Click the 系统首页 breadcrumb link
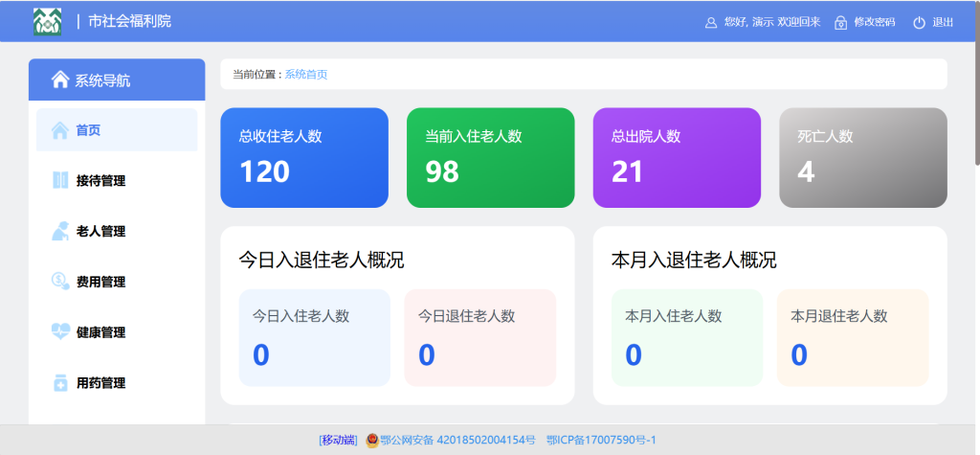 click(305, 75)
